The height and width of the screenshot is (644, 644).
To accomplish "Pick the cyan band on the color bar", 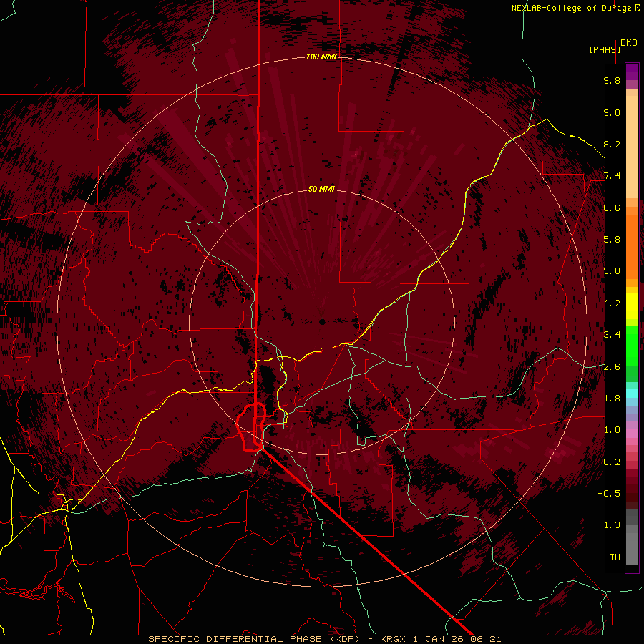I will click(x=632, y=393).
